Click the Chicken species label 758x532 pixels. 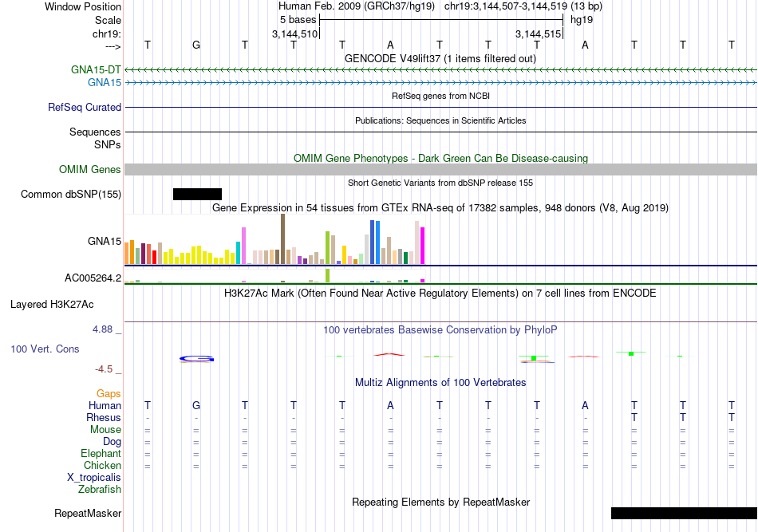pyautogui.click(x=102, y=465)
